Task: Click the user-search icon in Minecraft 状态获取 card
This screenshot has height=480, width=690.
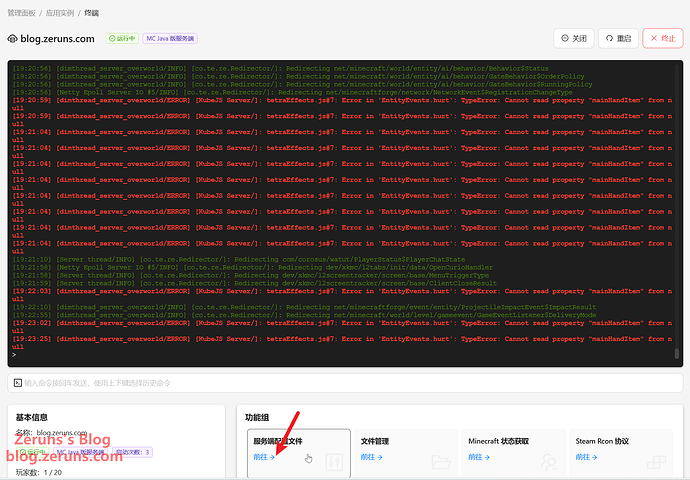Action: click(x=549, y=462)
